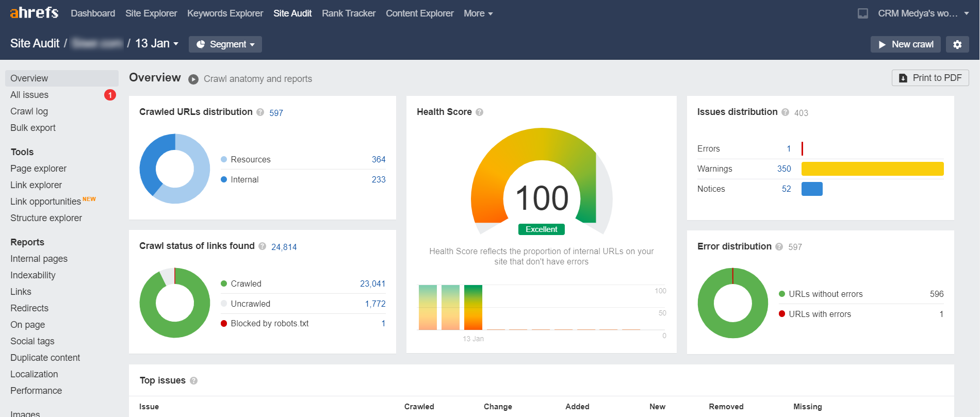Open the CRM Medya's workspace account dropdown
The image size is (980, 417).
pos(923,13)
